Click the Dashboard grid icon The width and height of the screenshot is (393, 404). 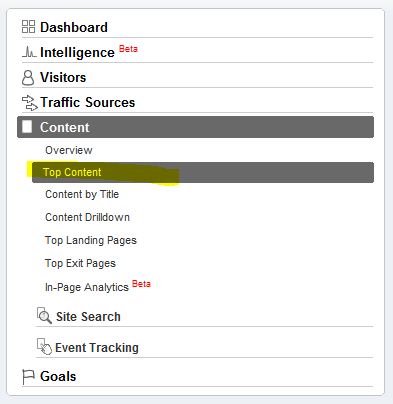[28, 27]
